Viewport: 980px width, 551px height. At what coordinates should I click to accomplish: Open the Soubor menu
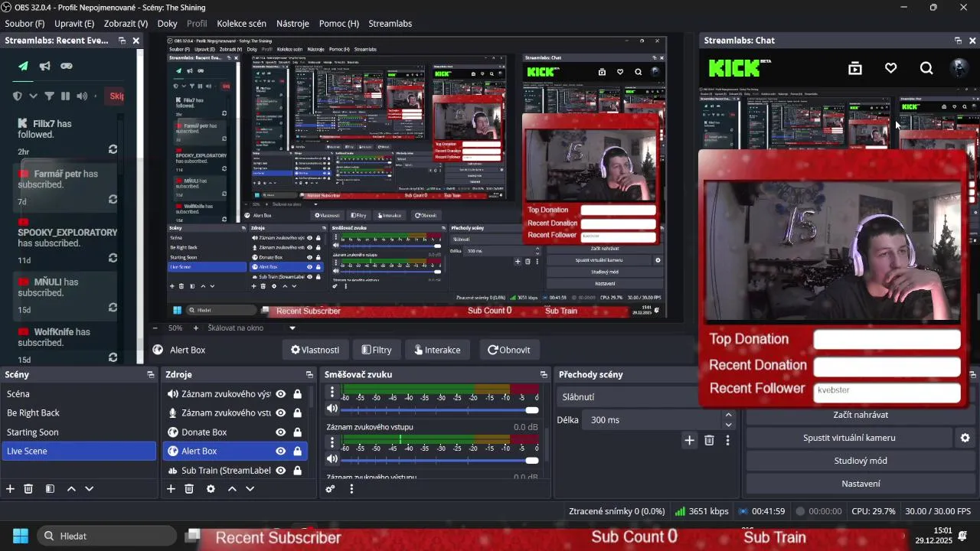tap(24, 24)
